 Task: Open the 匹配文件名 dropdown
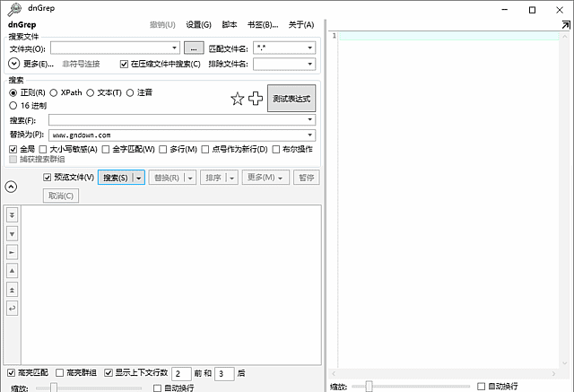[x=309, y=48]
